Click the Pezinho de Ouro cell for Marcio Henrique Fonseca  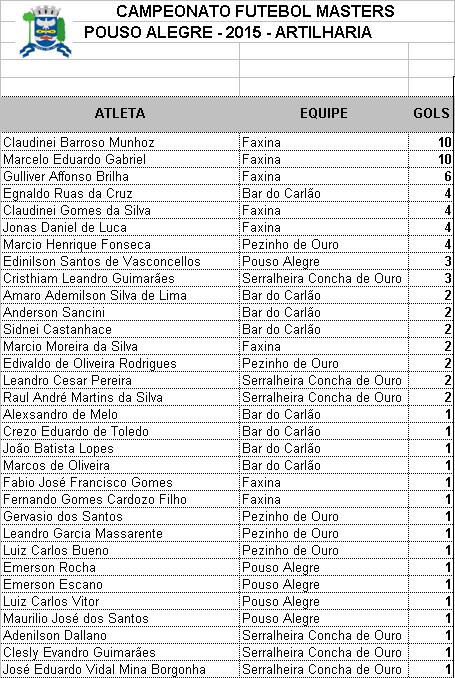[x=324, y=244]
